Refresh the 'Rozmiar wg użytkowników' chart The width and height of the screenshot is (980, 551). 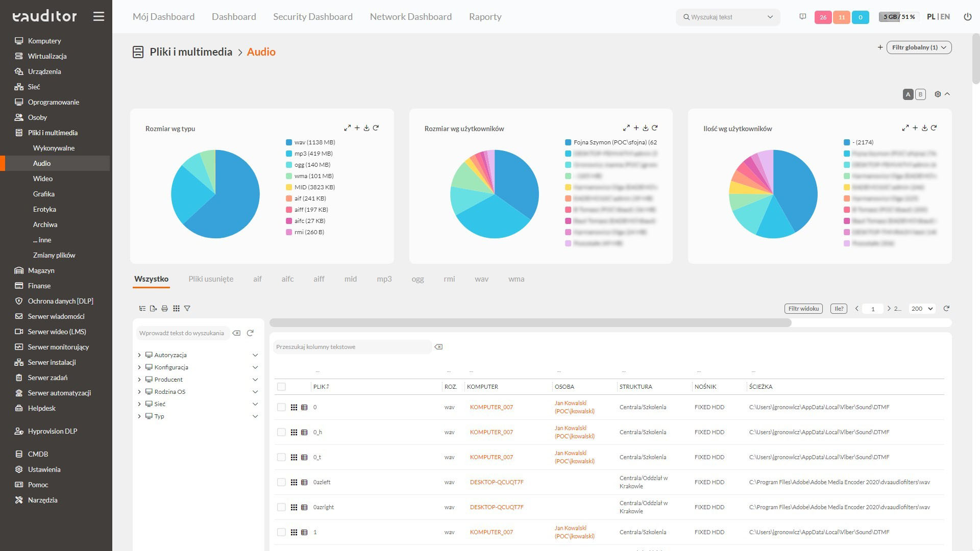655,128
